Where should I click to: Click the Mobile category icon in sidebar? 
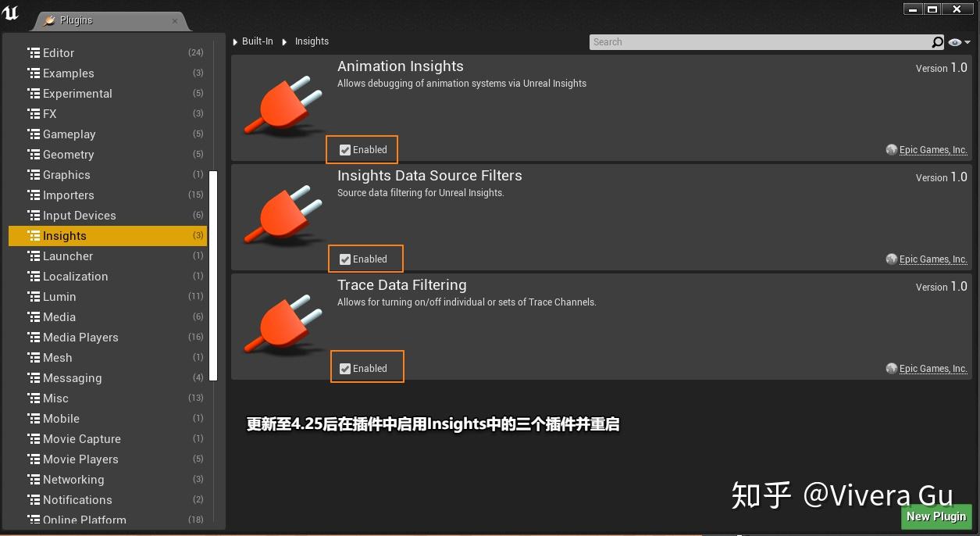(35, 418)
